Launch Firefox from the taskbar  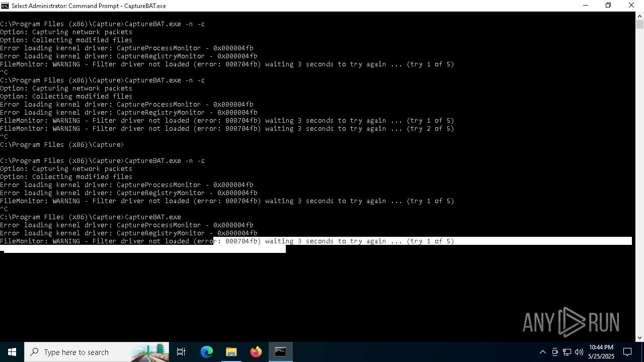click(x=256, y=352)
